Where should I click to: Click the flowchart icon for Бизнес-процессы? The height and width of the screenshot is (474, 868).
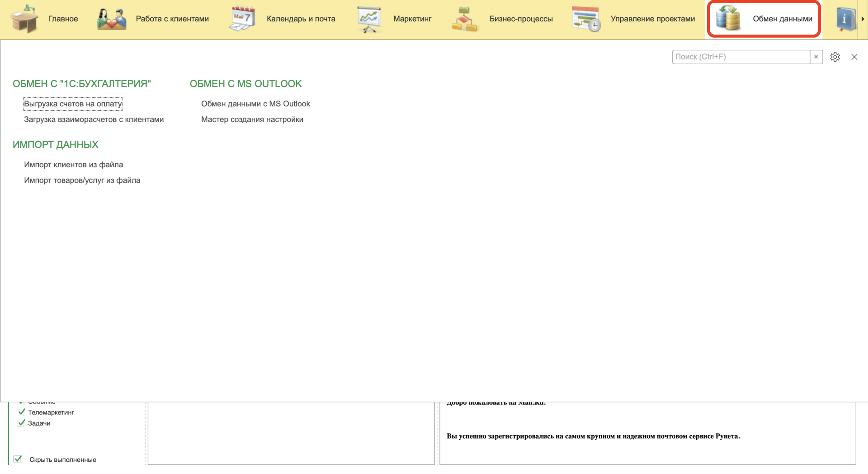[465, 19]
